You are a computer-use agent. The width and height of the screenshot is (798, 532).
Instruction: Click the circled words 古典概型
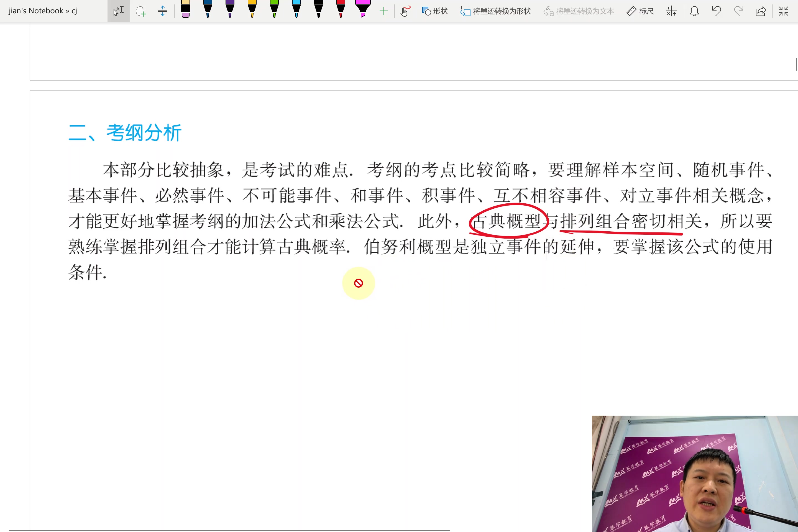click(x=506, y=221)
